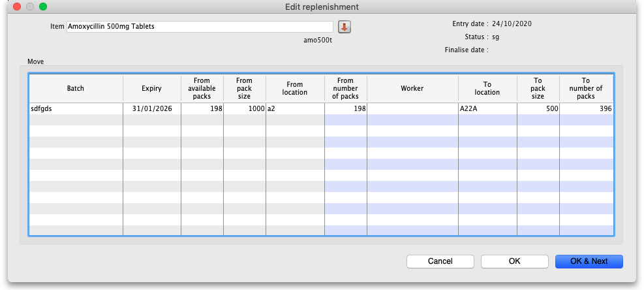Click From location cell 'a2'
This screenshot has height=290, width=644.
coord(295,109)
